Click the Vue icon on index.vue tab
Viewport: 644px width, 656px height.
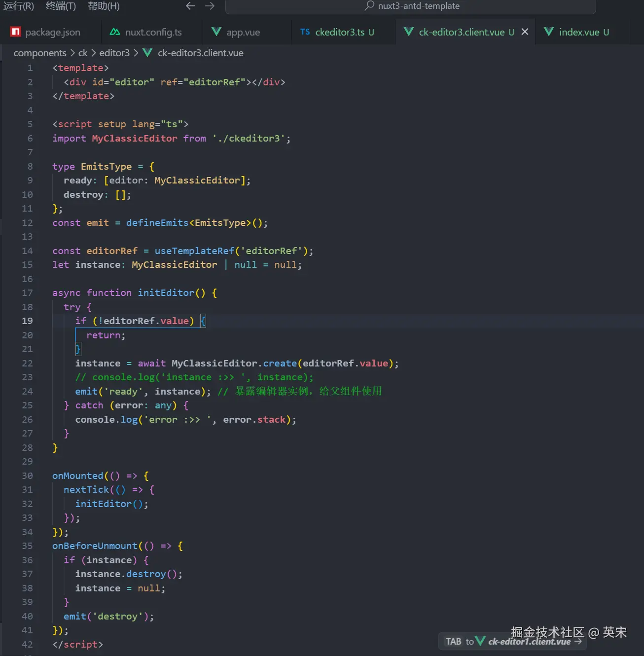[x=549, y=32]
